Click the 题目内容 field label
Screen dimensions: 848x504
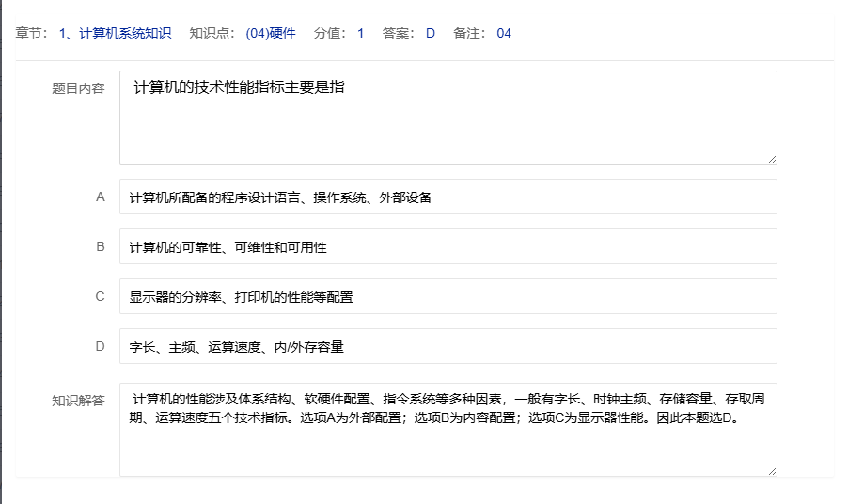(x=78, y=89)
